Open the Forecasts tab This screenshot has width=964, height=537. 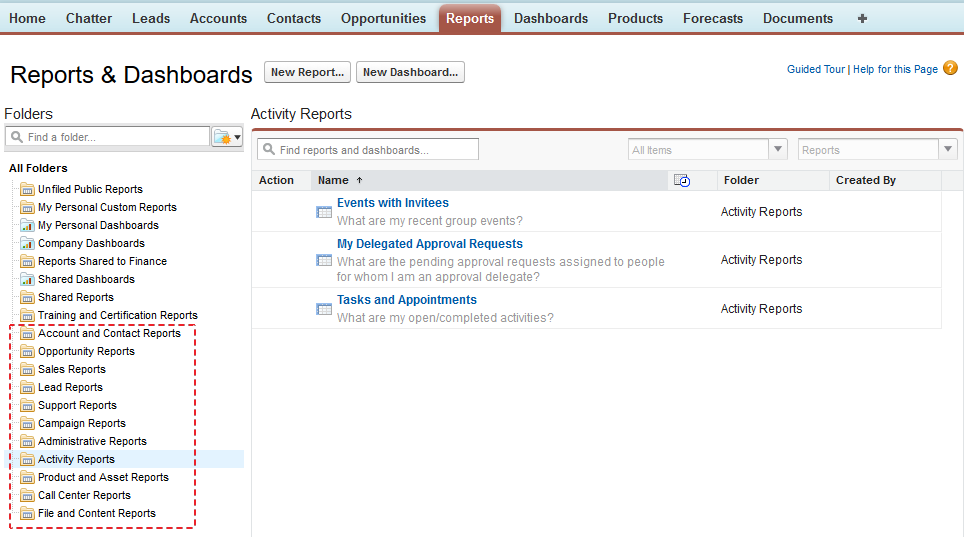pos(713,18)
